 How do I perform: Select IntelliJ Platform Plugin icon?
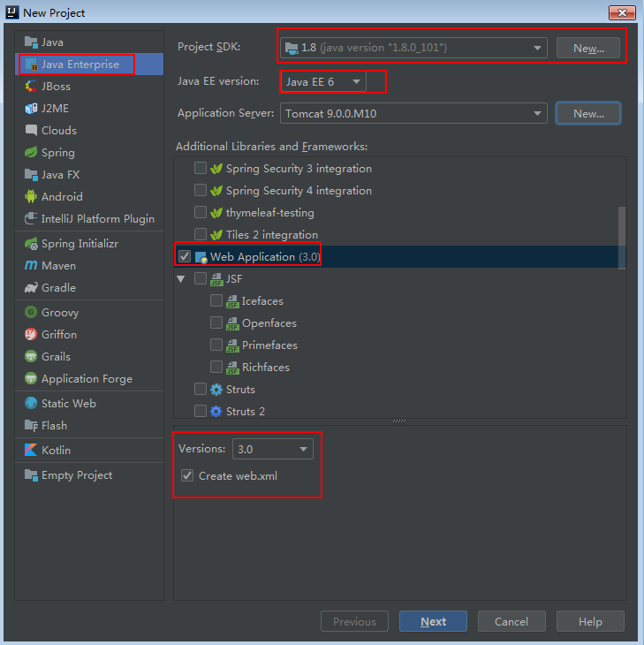[31, 219]
